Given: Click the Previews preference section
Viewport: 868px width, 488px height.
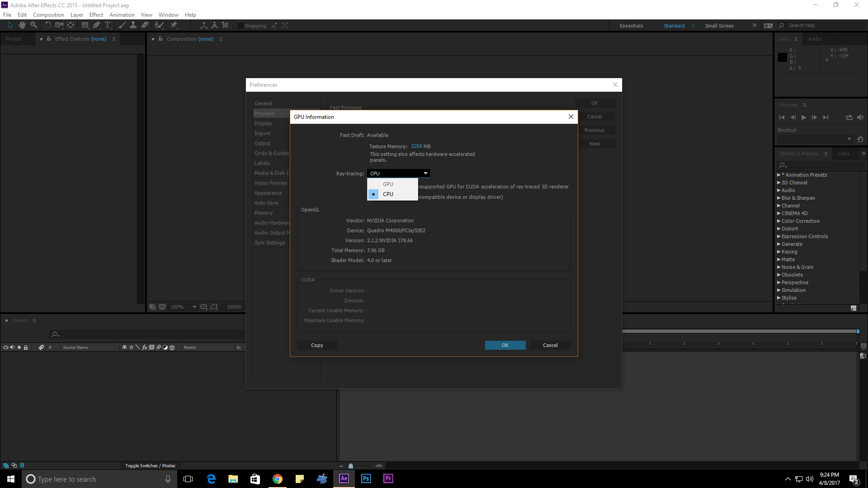Looking at the screenshot, I should click(x=264, y=113).
